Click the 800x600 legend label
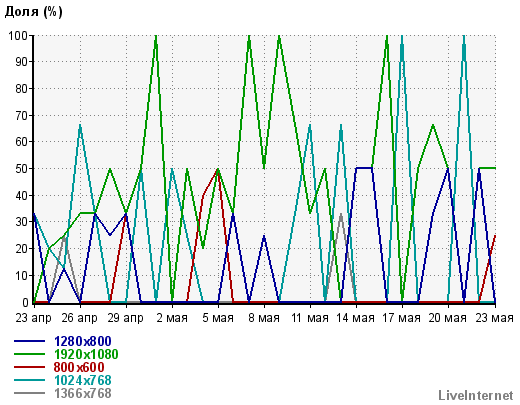The height and width of the screenshot is (405, 520). click(x=79, y=367)
